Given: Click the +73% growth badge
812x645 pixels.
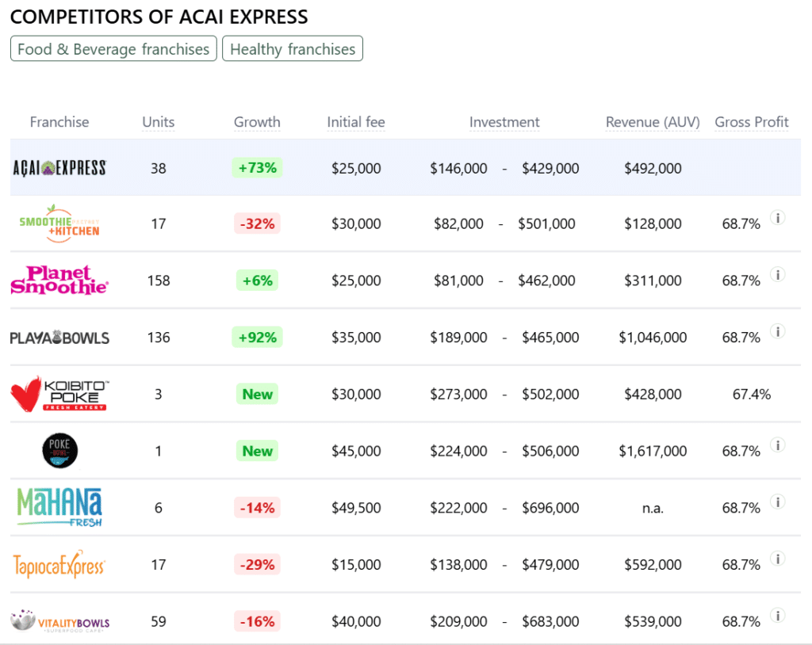Looking at the screenshot, I should 258,168.
